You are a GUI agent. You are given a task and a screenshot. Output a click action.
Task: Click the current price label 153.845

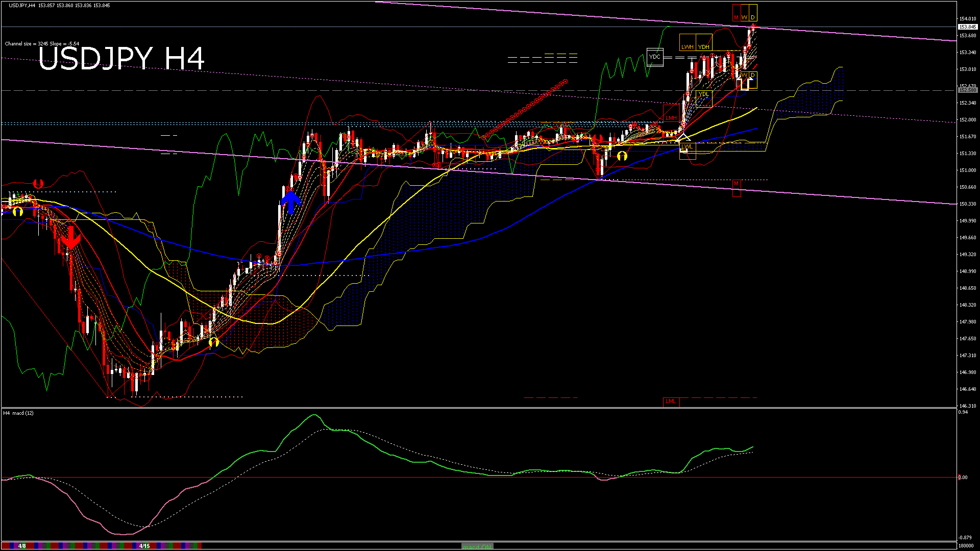click(x=967, y=27)
